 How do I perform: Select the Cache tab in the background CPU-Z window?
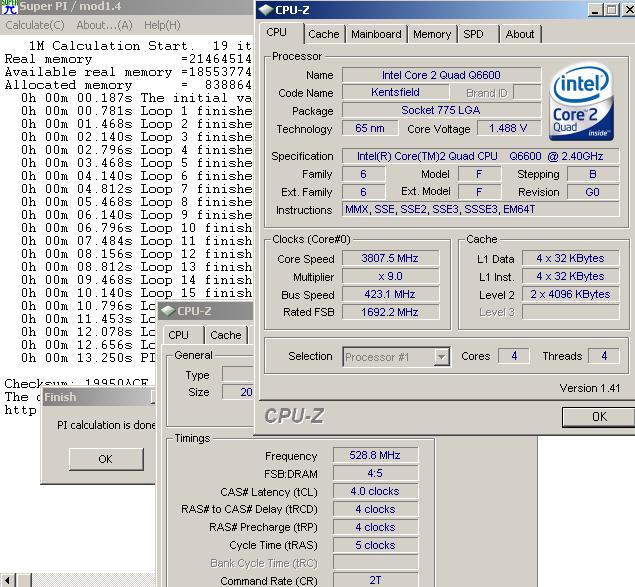[x=225, y=335]
